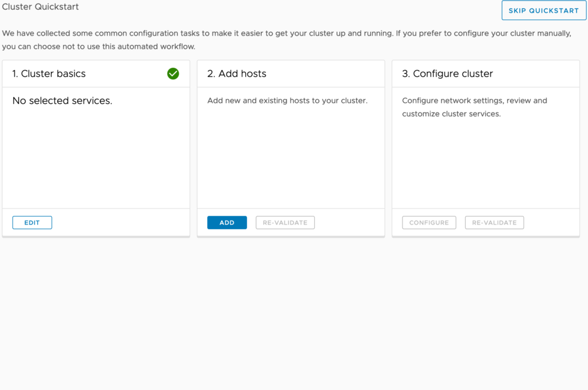
Task: Select the "3. Configure cluster" card heading
Action: click(x=447, y=74)
